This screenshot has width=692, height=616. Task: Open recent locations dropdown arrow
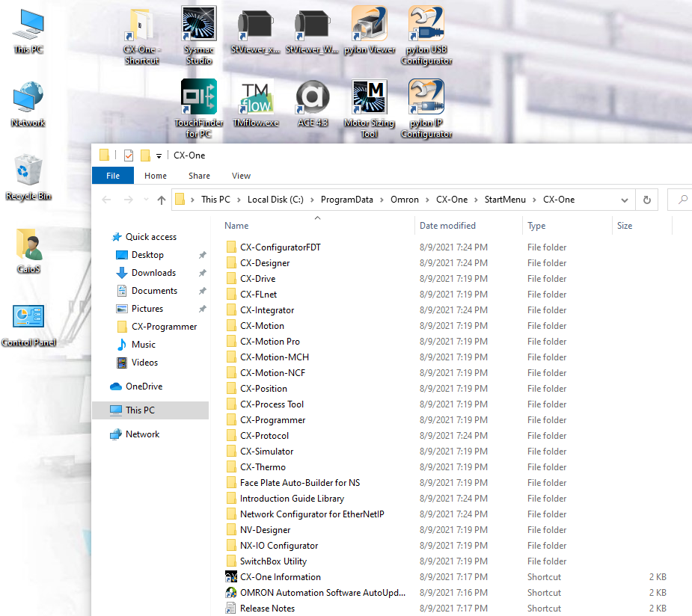[x=146, y=200]
